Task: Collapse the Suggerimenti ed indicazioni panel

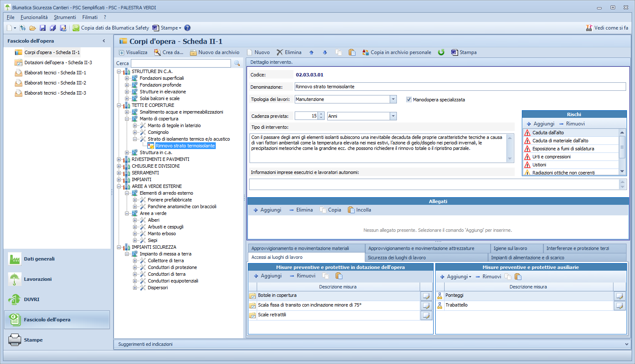Action: (x=626, y=344)
